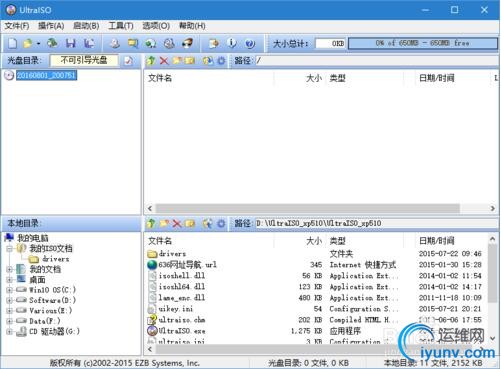Click the Convert image format icon

pyautogui.click(x=133, y=43)
